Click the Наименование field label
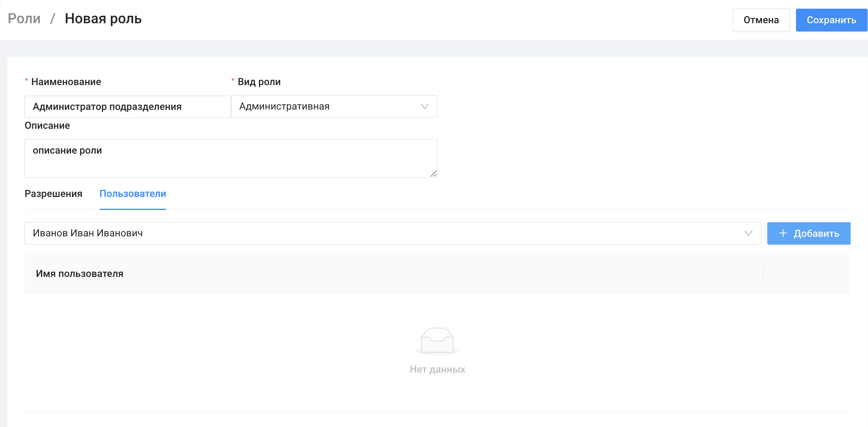Viewport: 868px width, 427px height. click(66, 82)
